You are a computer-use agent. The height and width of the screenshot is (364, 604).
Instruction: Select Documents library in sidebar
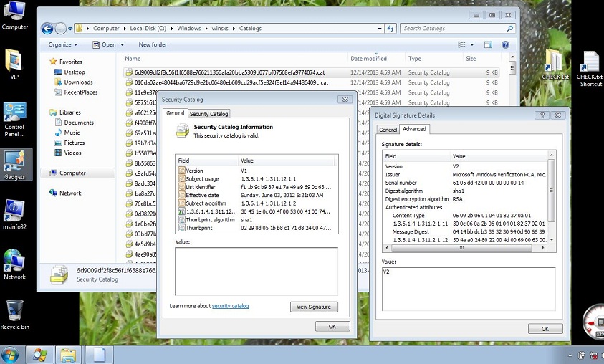tap(79, 123)
